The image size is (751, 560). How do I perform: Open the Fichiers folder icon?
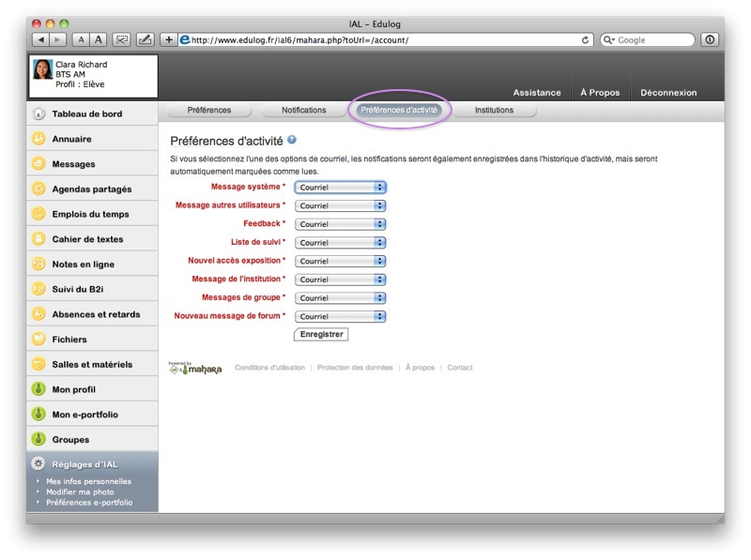pyautogui.click(x=38, y=340)
